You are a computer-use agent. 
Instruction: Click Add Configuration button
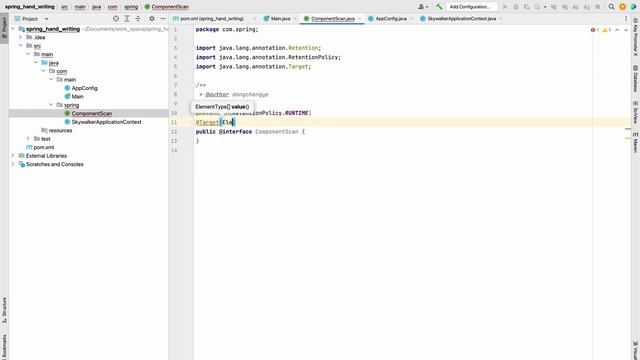[469, 7]
